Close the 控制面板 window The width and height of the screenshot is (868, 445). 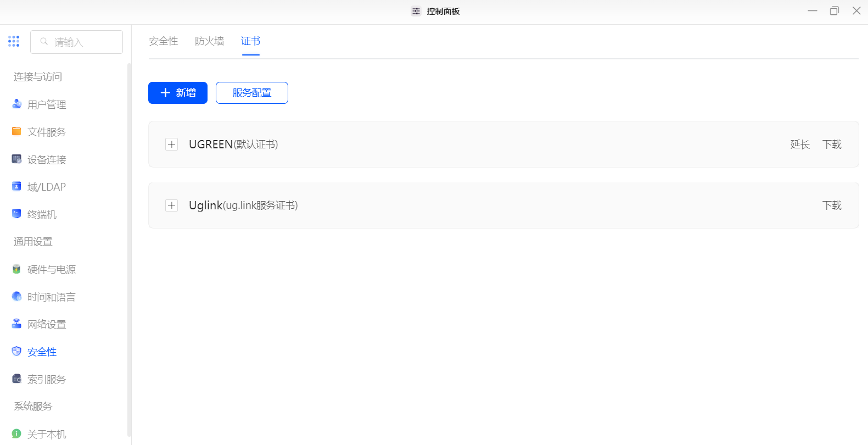click(856, 11)
